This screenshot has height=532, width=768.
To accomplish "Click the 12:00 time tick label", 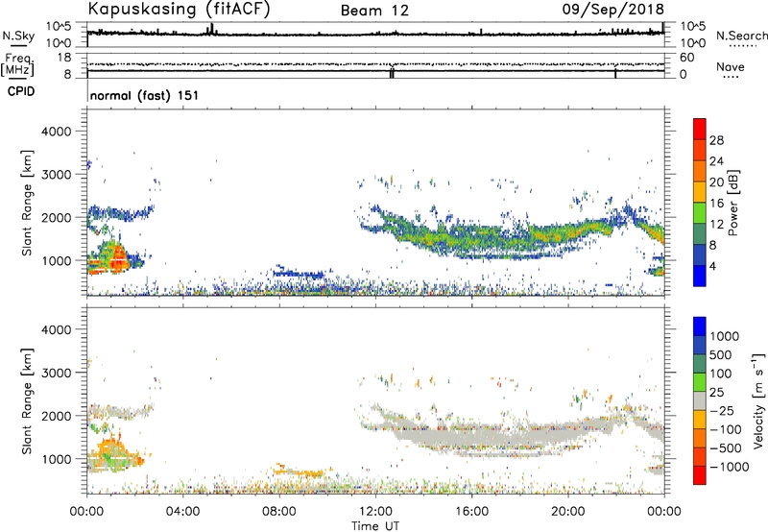I will point(375,512).
